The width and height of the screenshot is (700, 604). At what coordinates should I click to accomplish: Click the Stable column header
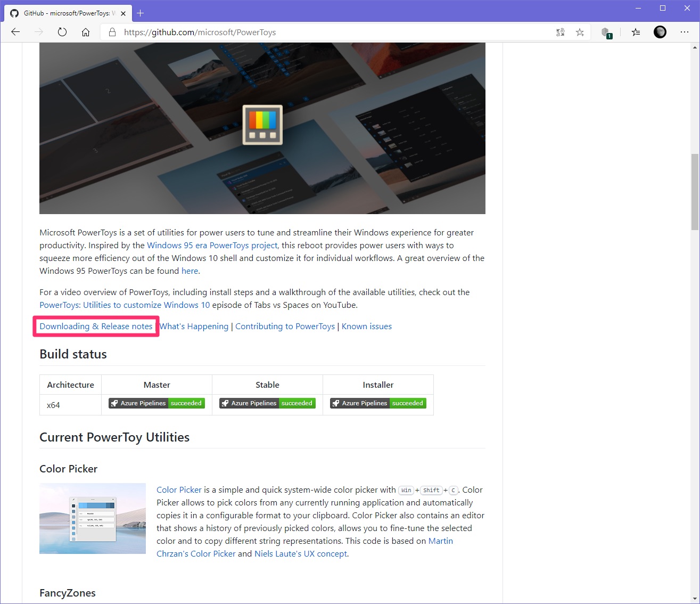pyautogui.click(x=267, y=385)
